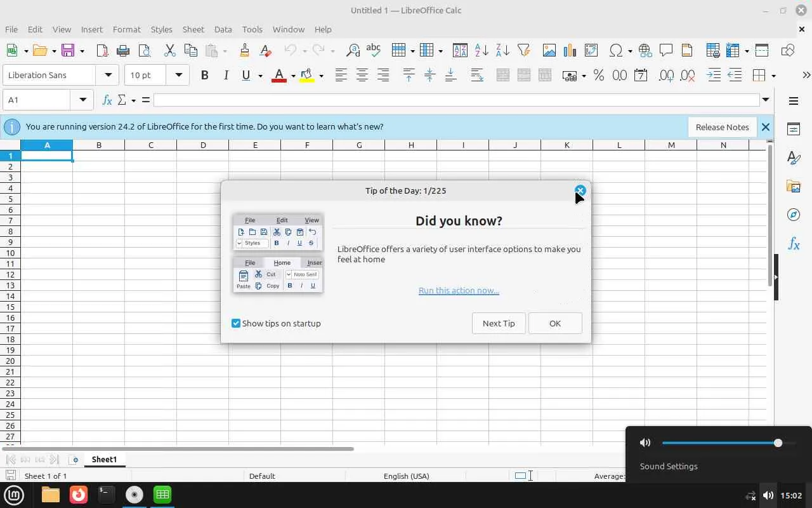Screen dimensions: 812x508
Task: Toggle italic formatting
Action: [225, 76]
